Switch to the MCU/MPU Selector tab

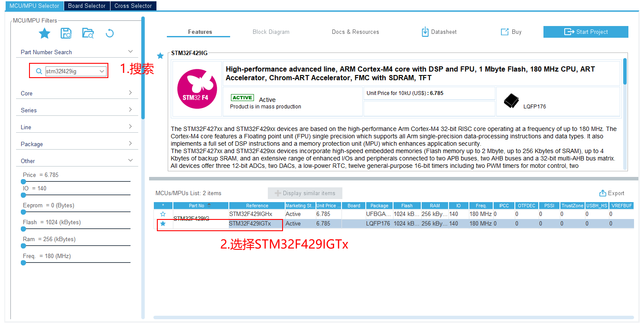[x=34, y=6]
